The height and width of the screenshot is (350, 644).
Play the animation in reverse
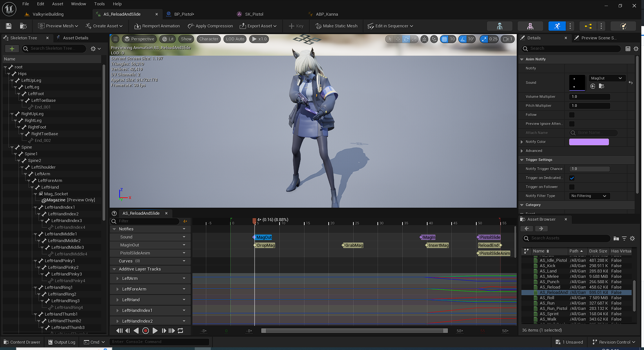[136, 331]
